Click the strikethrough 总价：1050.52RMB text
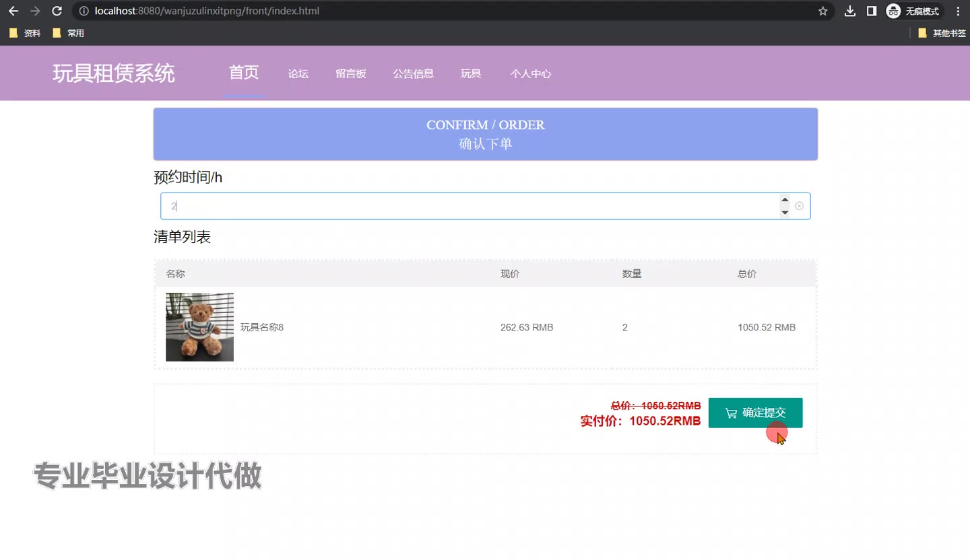 [x=656, y=406]
